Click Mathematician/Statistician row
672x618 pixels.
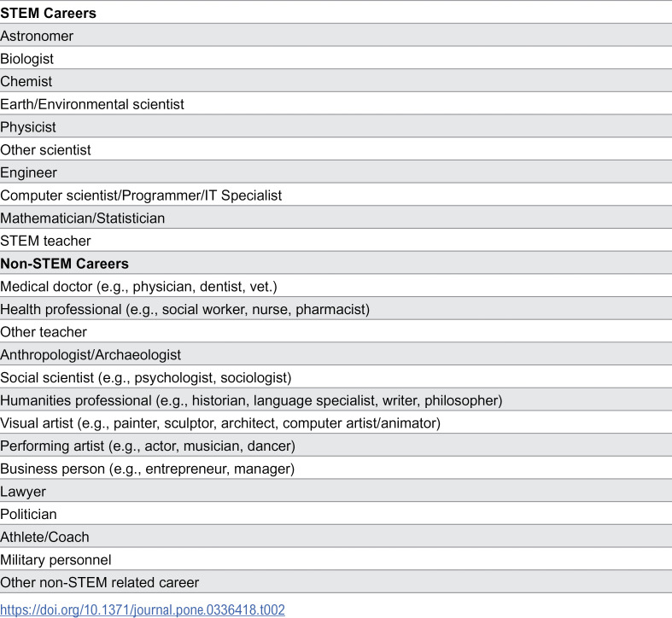[x=336, y=218]
